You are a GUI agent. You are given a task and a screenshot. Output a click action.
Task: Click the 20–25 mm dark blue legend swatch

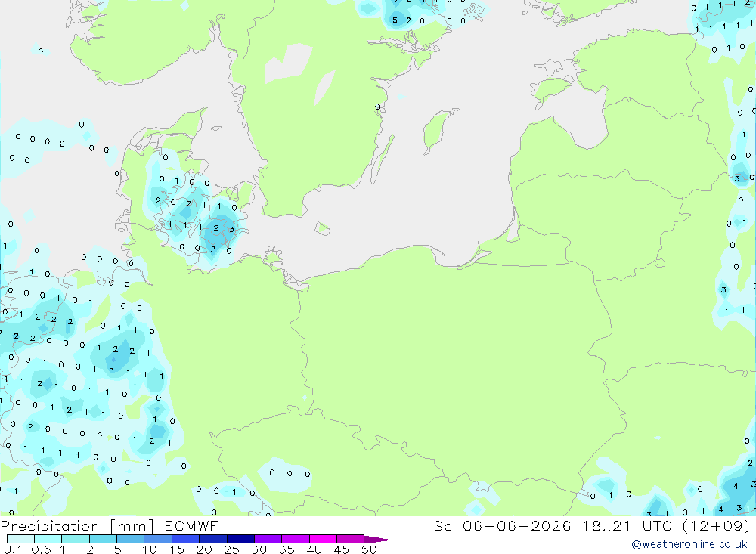point(213,539)
